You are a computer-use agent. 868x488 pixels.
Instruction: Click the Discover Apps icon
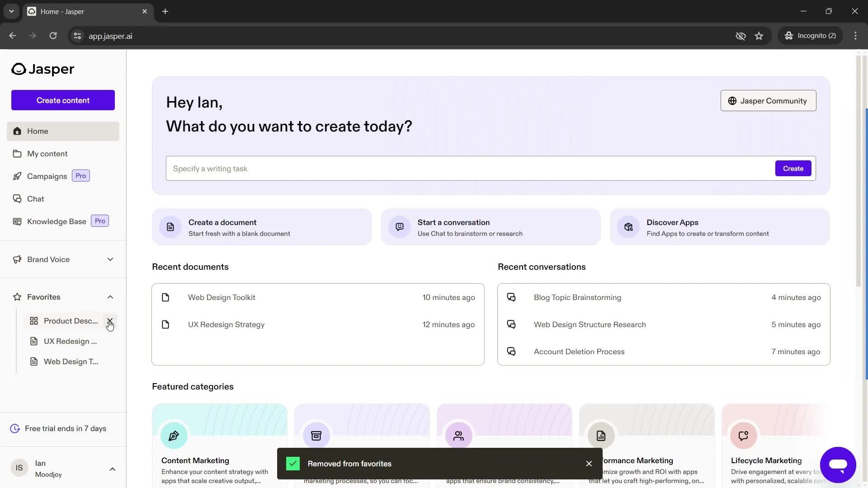pyautogui.click(x=629, y=227)
